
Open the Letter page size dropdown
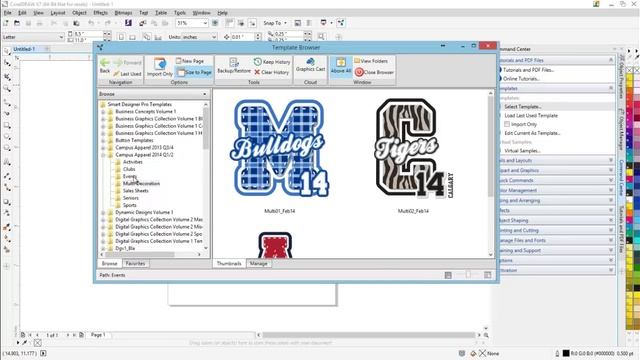tap(61, 37)
